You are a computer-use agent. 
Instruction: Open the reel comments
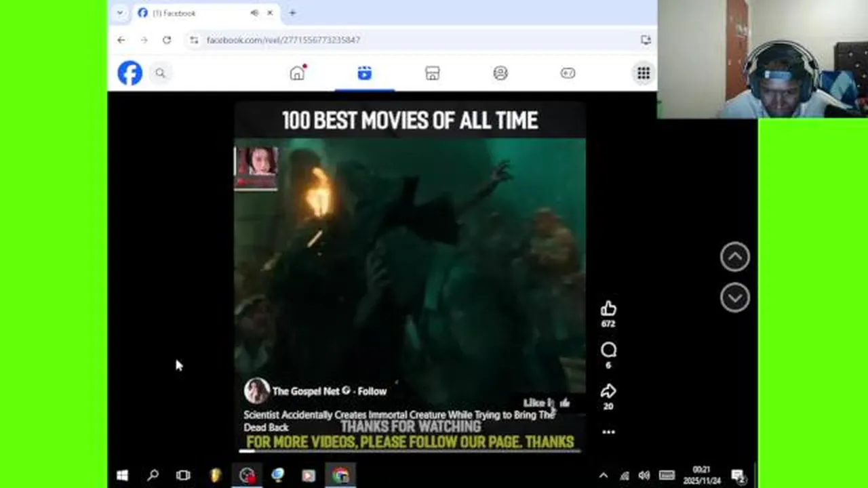click(608, 350)
